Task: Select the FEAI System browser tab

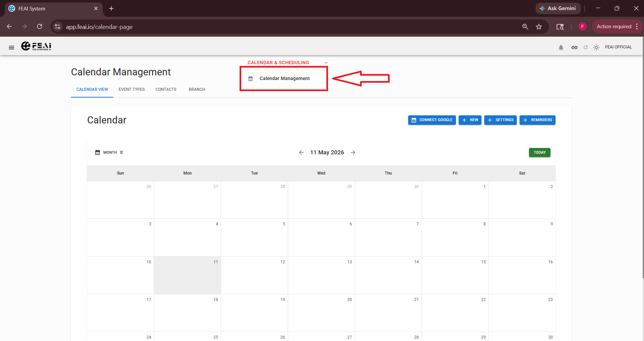Action: [x=54, y=9]
